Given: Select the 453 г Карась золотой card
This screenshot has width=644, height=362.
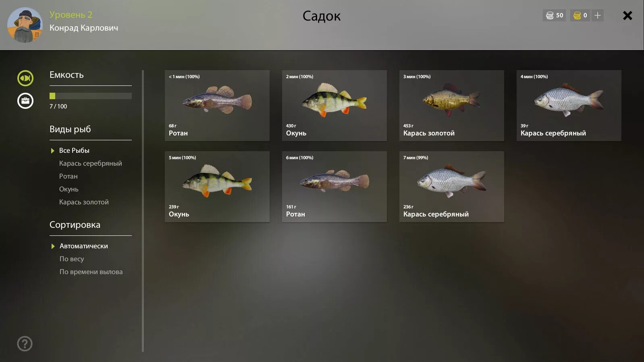Looking at the screenshot, I should pos(452,106).
